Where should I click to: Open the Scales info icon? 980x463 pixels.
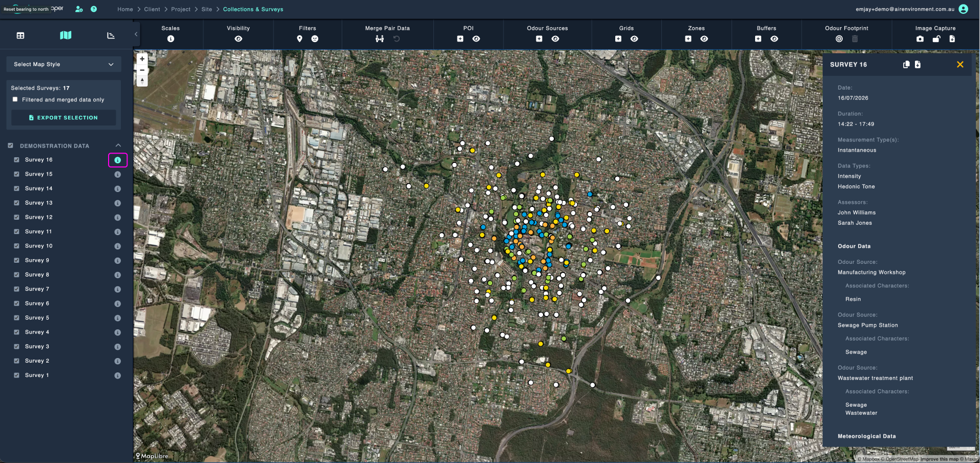coord(171,39)
